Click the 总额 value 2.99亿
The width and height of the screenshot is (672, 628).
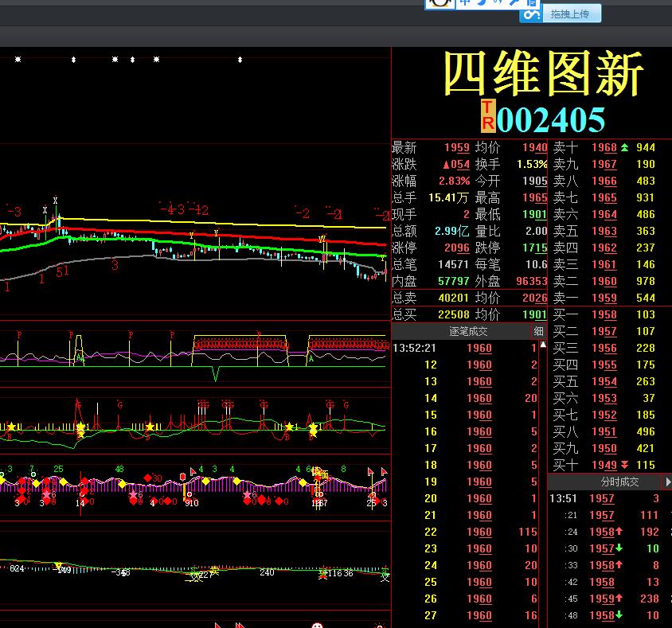452,232
